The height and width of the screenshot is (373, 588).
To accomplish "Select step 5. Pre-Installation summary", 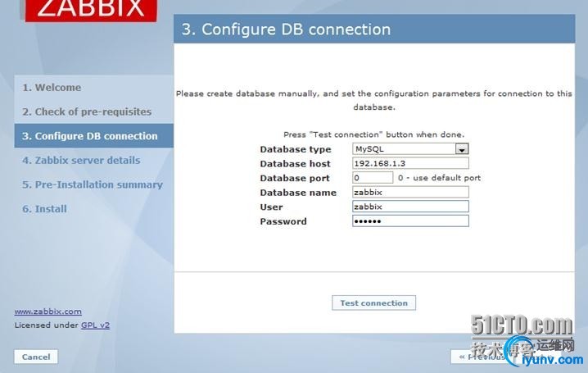I will click(x=93, y=184).
